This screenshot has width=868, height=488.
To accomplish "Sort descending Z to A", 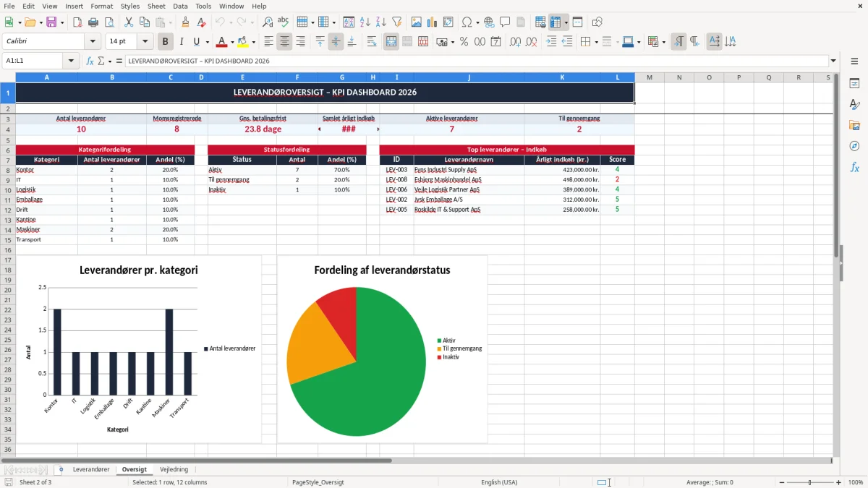I will pyautogui.click(x=380, y=22).
